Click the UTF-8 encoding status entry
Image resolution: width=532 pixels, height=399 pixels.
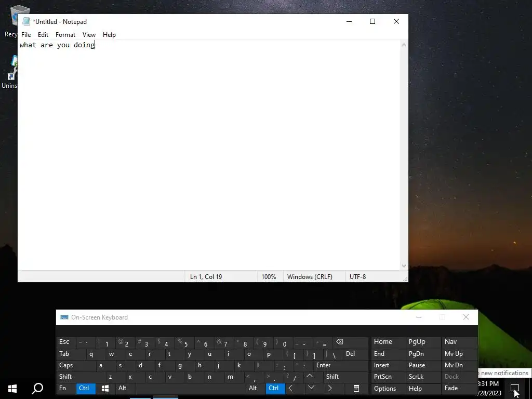click(357, 277)
